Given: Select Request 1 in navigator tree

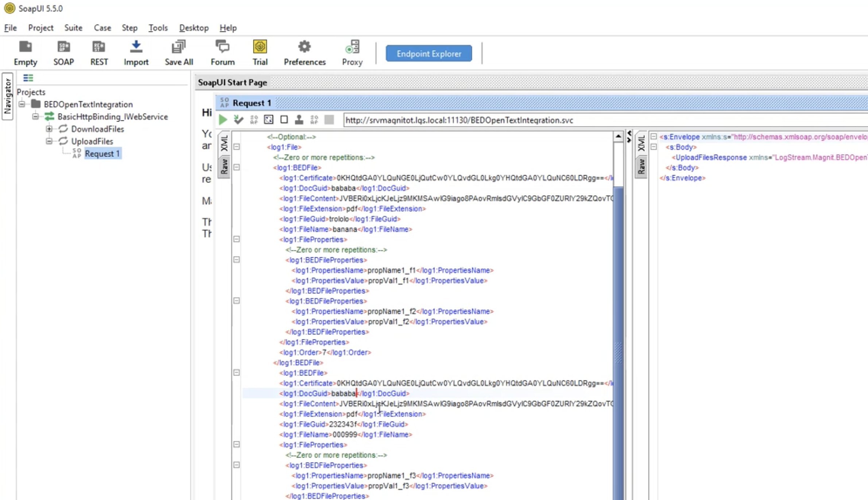Looking at the screenshot, I should (x=102, y=154).
